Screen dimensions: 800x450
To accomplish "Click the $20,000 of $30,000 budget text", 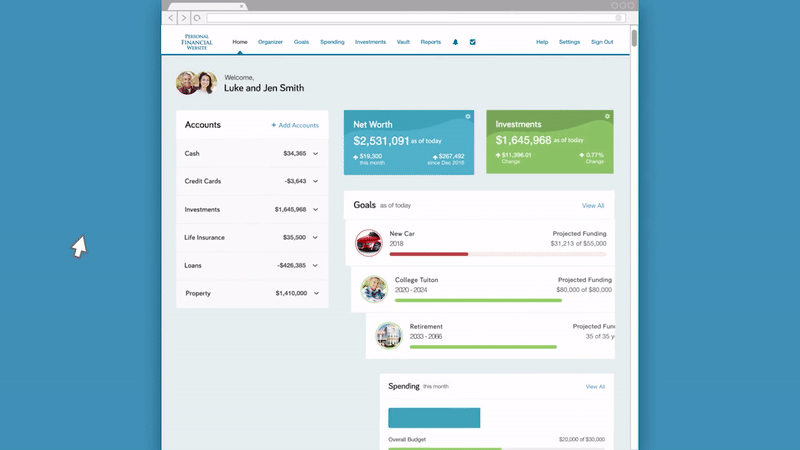I will 582,439.
